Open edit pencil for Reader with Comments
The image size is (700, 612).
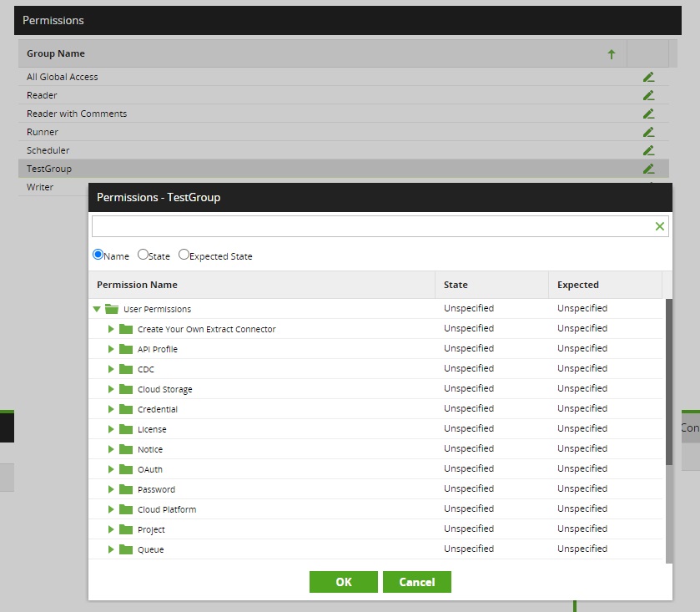tap(648, 114)
